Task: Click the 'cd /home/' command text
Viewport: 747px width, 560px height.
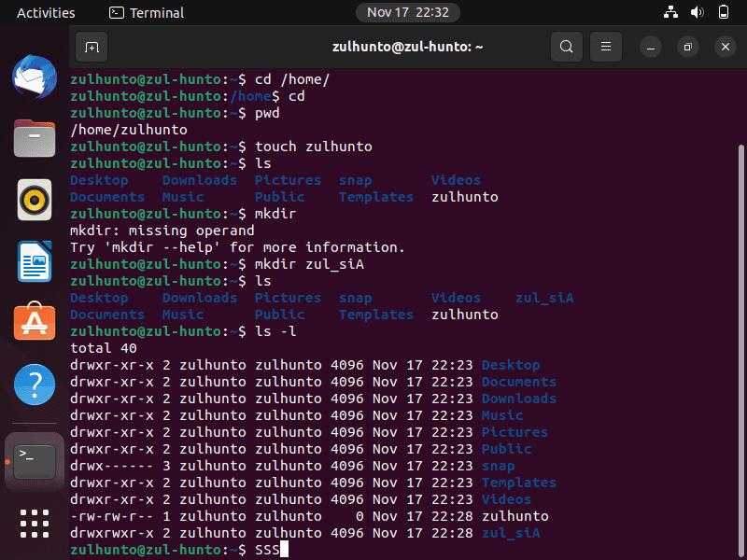Action: [292, 79]
